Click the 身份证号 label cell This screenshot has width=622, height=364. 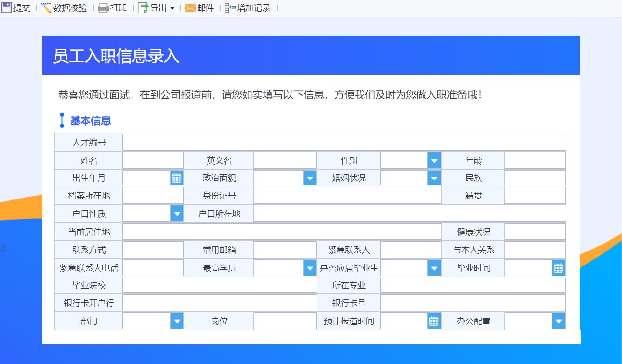[219, 195]
